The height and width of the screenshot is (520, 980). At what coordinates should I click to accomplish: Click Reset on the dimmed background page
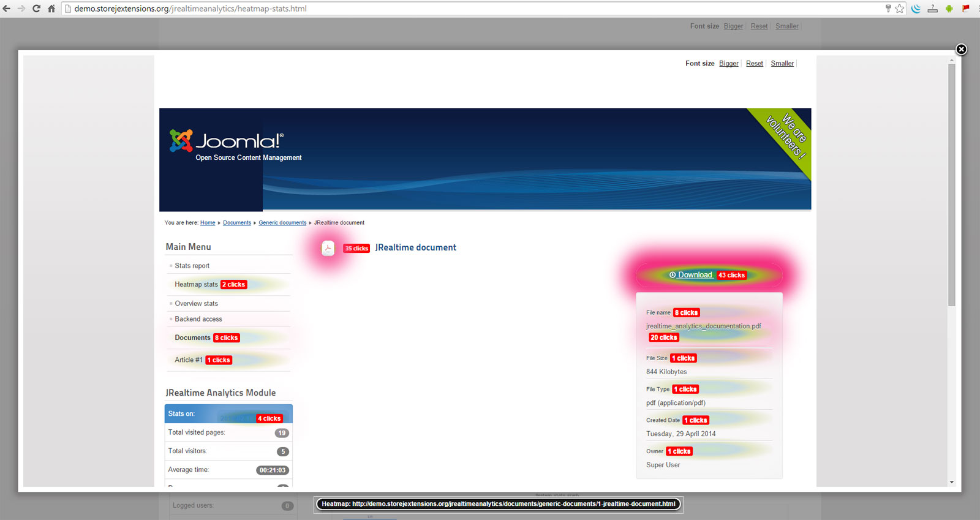[x=759, y=26]
